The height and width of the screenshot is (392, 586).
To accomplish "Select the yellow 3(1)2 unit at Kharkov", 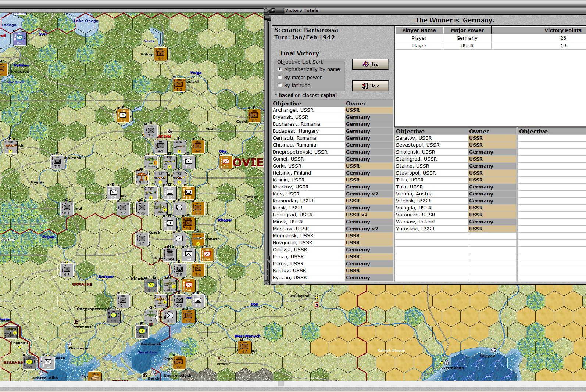I will tap(151, 285).
